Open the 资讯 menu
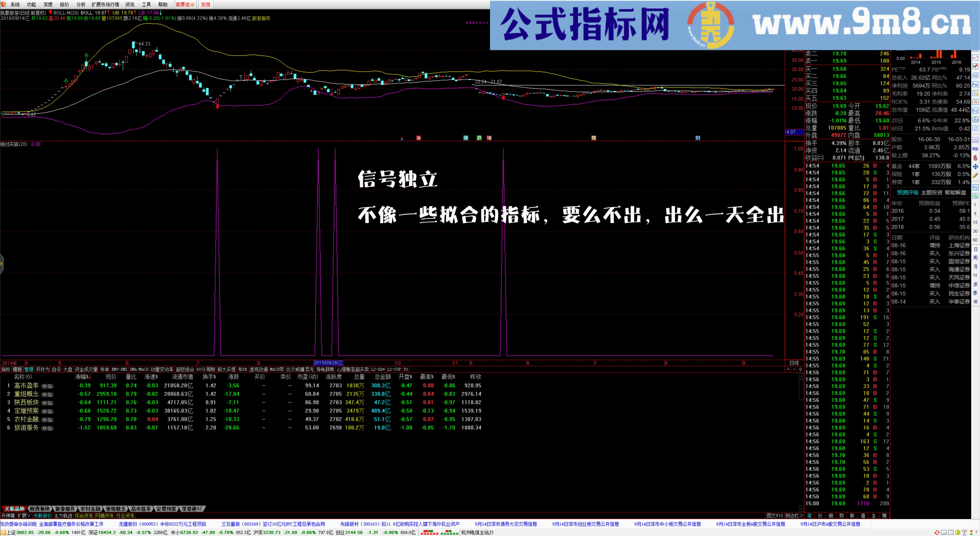980x536 pixels. [130, 5]
